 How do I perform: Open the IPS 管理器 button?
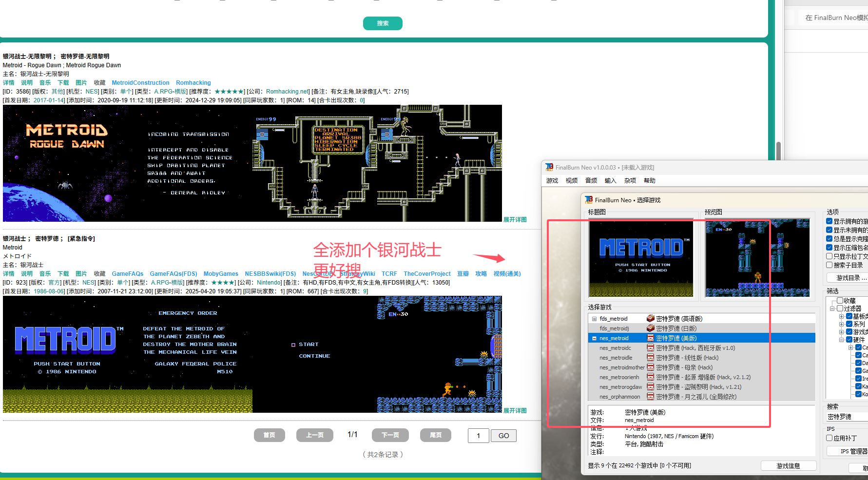coord(848,451)
